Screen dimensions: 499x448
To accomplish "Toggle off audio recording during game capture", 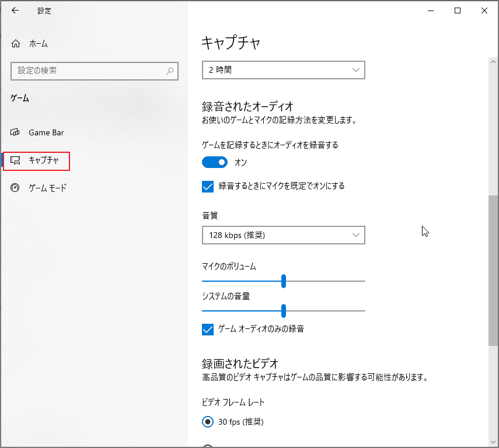I will coord(215,162).
